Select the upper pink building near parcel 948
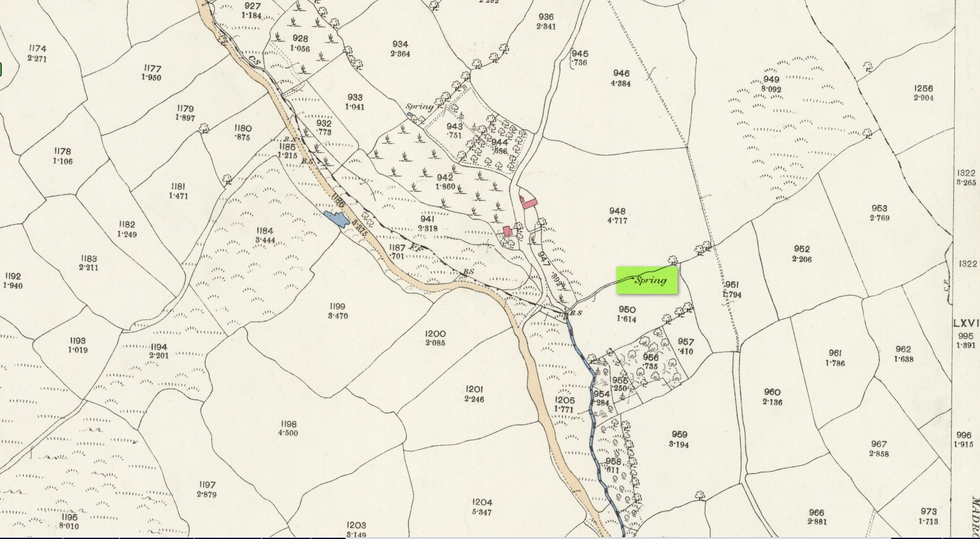This screenshot has width=980, height=539. [529, 202]
